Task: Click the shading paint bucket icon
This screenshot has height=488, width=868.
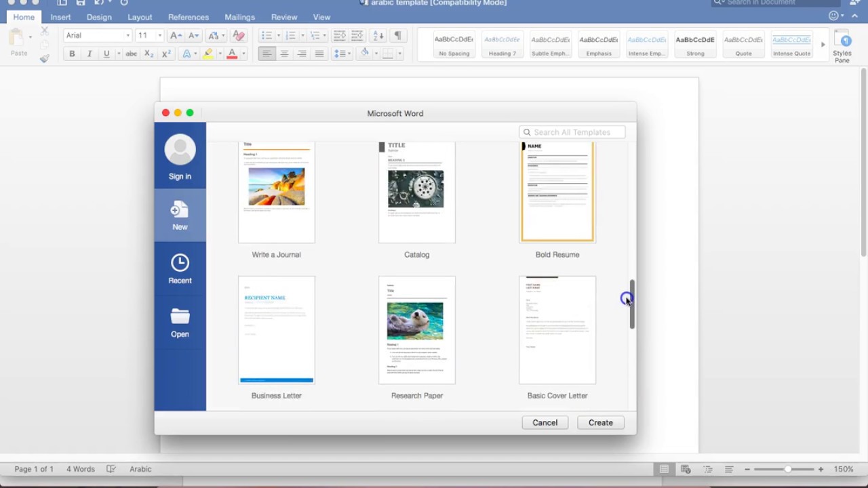Action: [365, 53]
